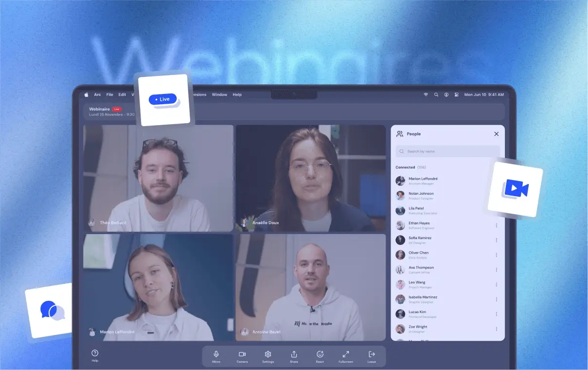Open the three-dot menu for Oliver Chen
This screenshot has width=588, height=370.
tap(496, 255)
